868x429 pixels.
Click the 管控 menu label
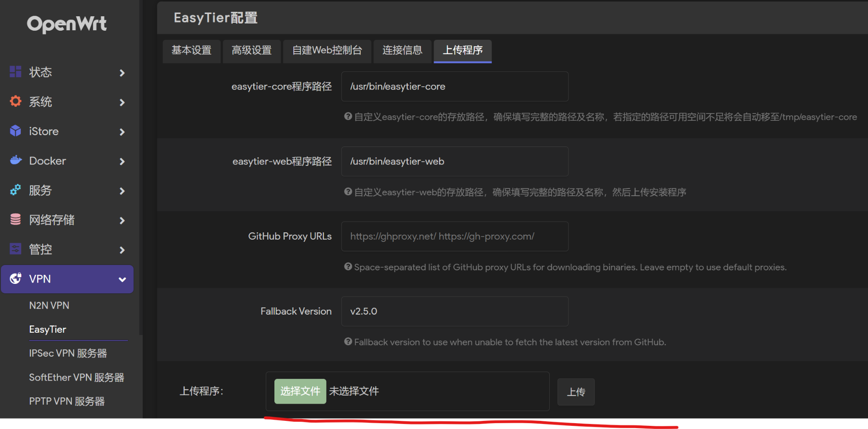point(41,250)
